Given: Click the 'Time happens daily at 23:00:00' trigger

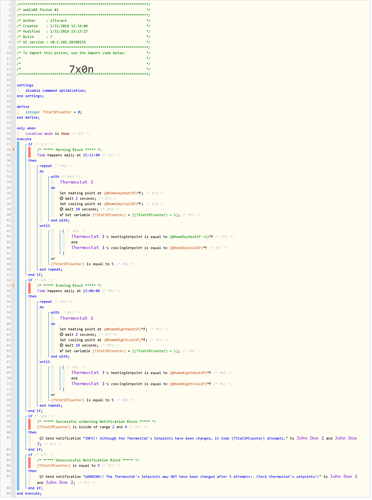Looking at the screenshot, I should pyautogui.click(x=68, y=291).
